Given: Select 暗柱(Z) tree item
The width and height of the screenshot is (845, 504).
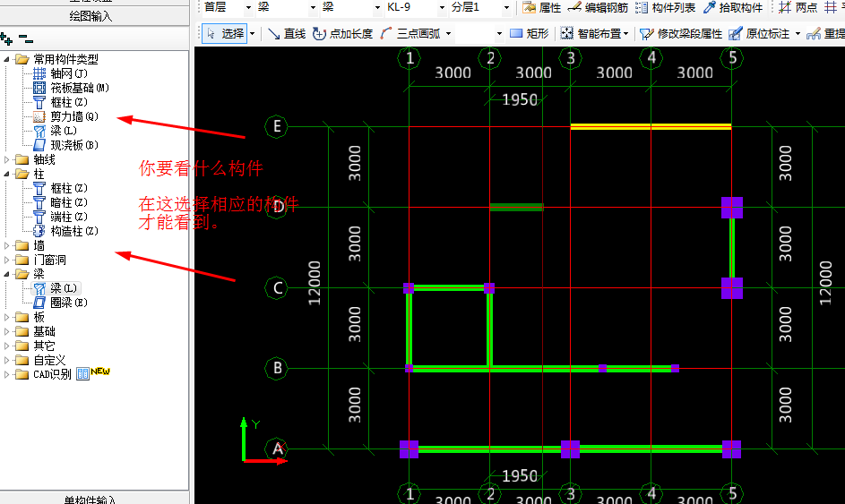Looking at the screenshot, I should click(60, 202).
